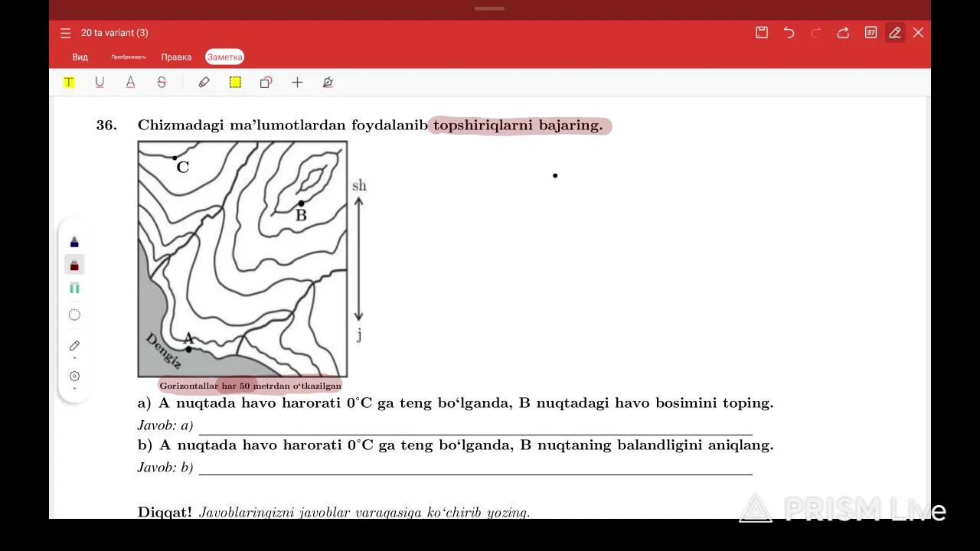This screenshot has height=551, width=980.
Task: Choose the yellow text highlight tool
Action: coord(69,82)
